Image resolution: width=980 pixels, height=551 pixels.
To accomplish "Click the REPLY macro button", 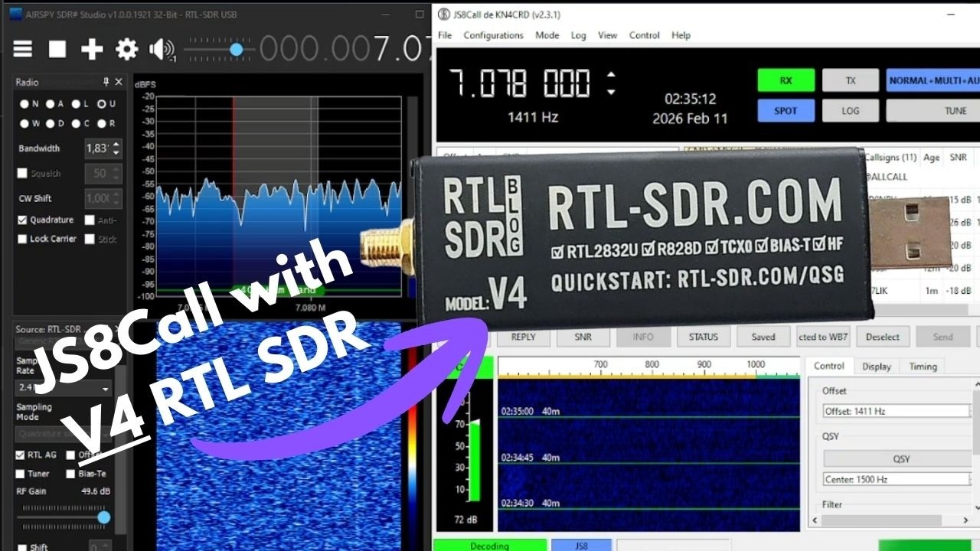I will pos(523,337).
